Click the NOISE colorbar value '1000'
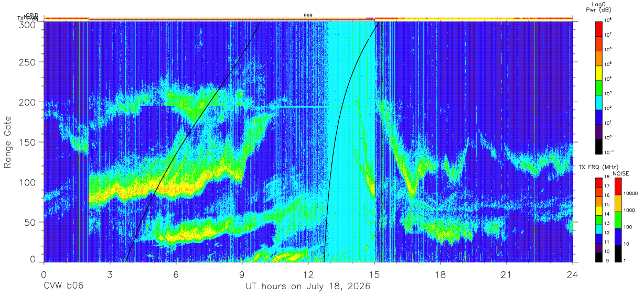This screenshot has width=644, height=297. click(x=629, y=210)
